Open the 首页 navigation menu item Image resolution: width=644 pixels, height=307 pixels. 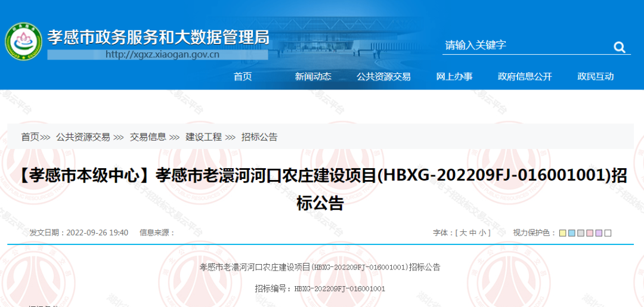pos(243,76)
